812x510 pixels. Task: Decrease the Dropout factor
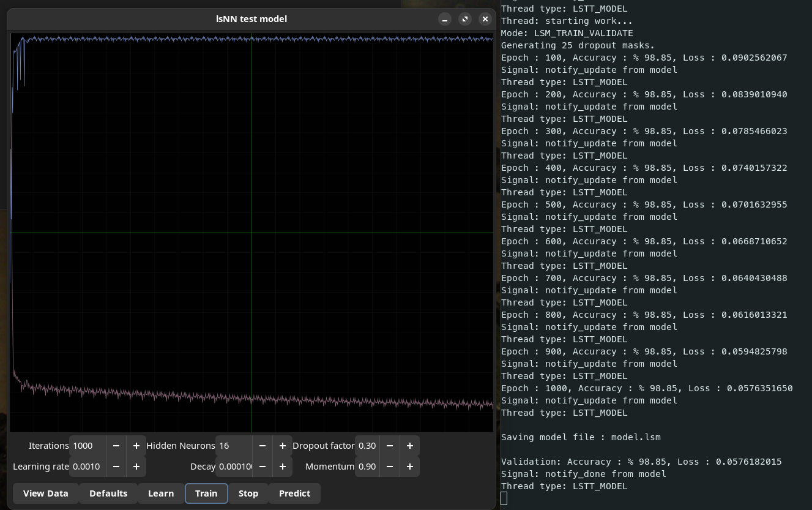(389, 445)
